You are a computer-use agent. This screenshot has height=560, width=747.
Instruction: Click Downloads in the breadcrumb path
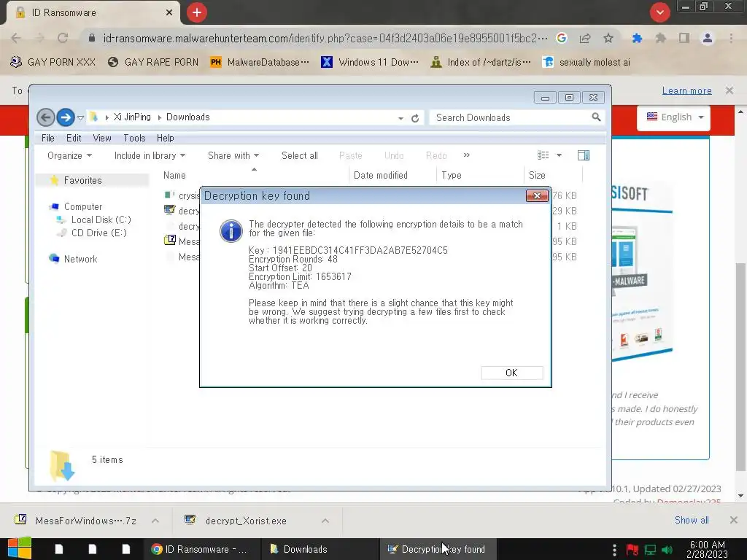tap(187, 117)
